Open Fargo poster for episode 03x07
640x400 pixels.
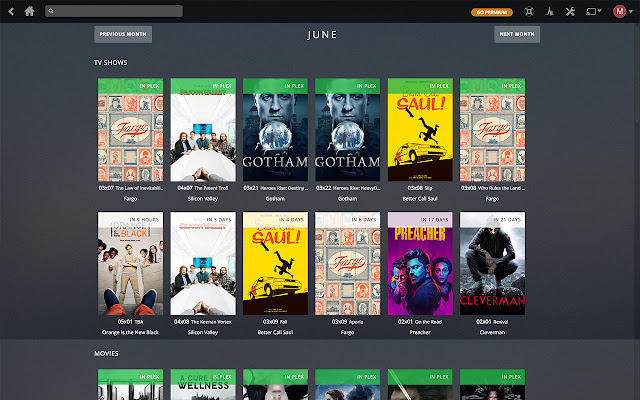pos(131,130)
